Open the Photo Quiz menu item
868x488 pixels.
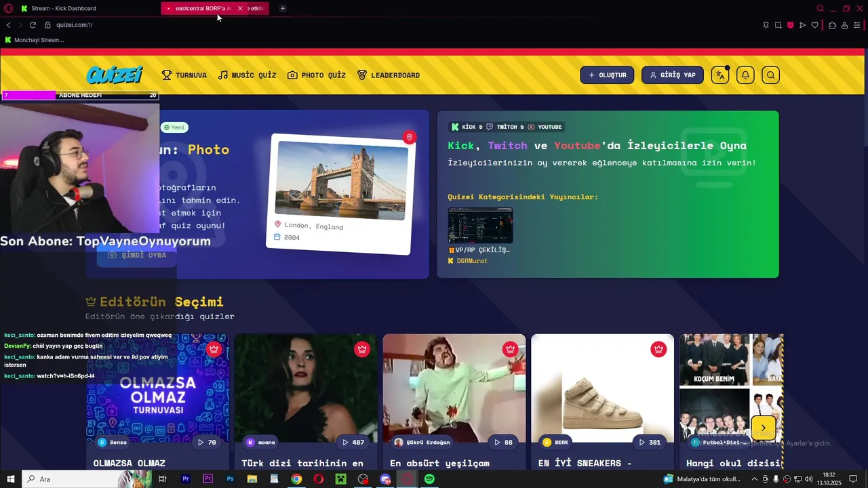[317, 75]
